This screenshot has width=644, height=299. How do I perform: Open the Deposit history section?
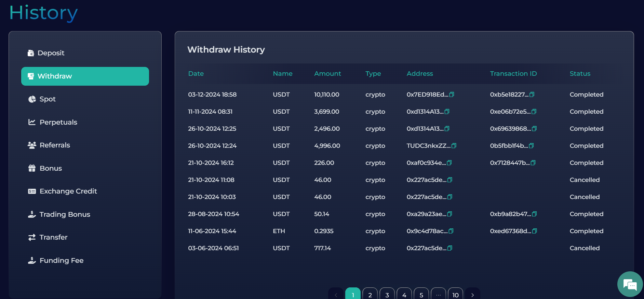pyautogui.click(x=51, y=53)
